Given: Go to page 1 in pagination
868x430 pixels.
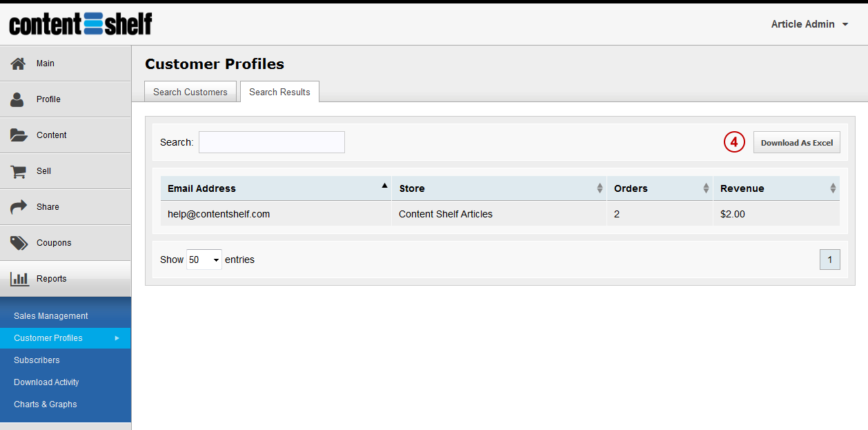Looking at the screenshot, I should (829, 260).
